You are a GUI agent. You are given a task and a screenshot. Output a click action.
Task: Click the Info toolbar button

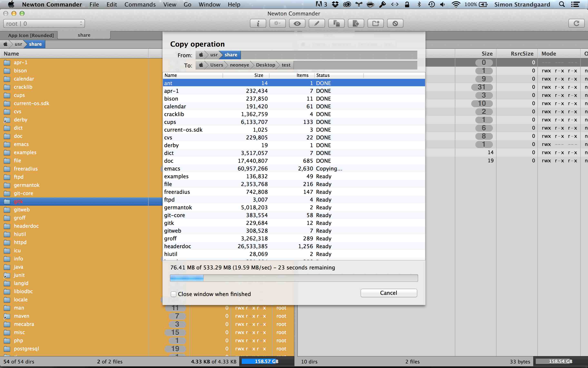(x=258, y=23)
